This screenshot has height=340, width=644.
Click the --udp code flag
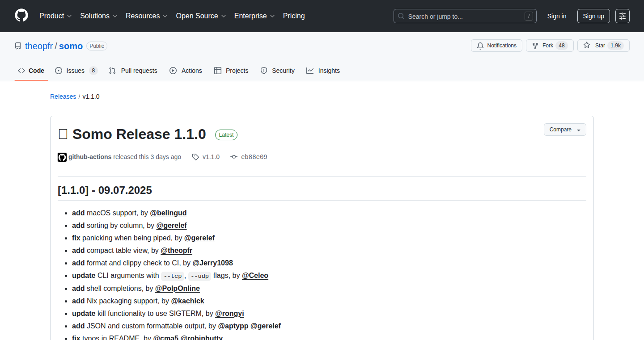click(x=199, y=276)
